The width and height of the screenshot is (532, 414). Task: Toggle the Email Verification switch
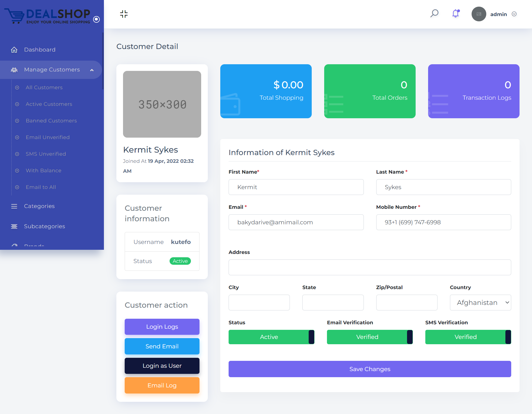(x=370, y=337)
